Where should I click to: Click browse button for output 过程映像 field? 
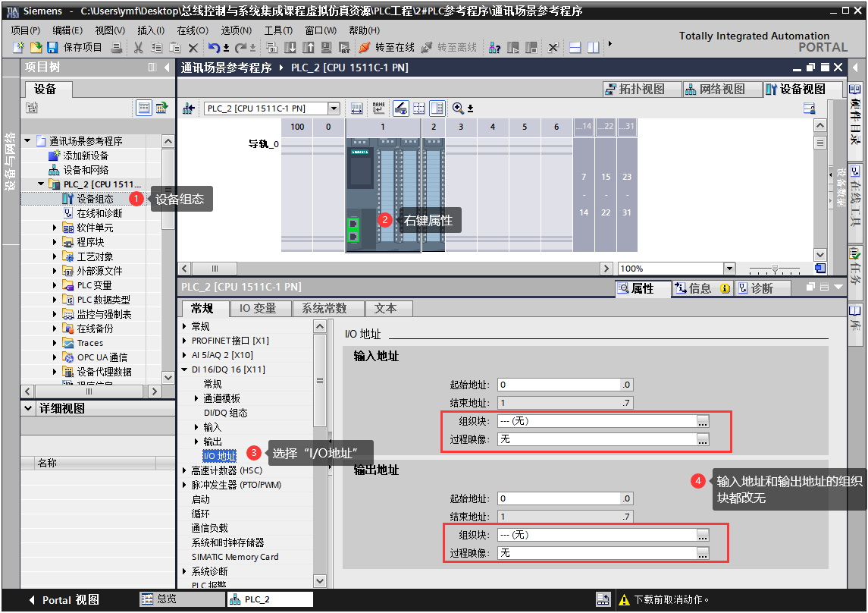[703, 553]
